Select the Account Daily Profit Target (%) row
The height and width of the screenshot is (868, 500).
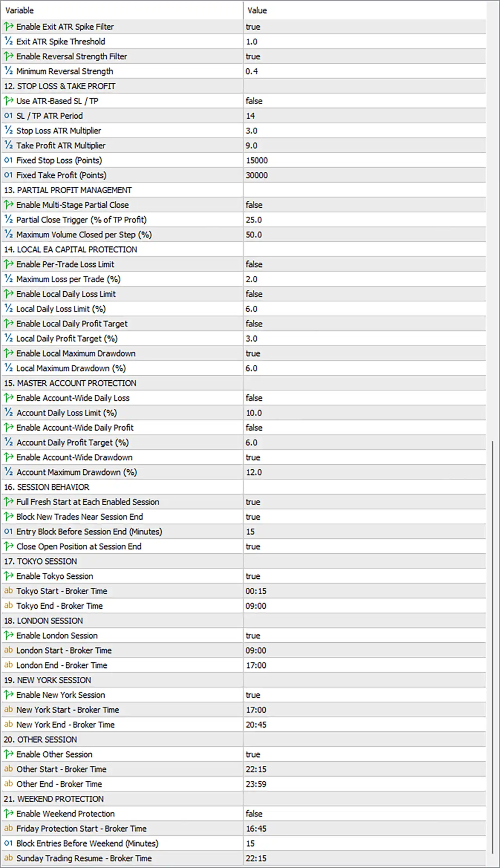click(244, 442)
